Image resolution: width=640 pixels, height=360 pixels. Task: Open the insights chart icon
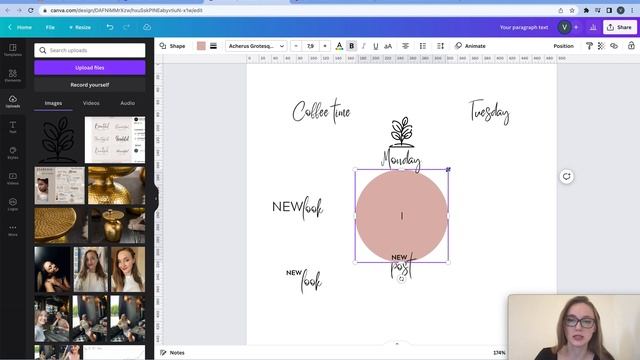click(x=593, y=27)
